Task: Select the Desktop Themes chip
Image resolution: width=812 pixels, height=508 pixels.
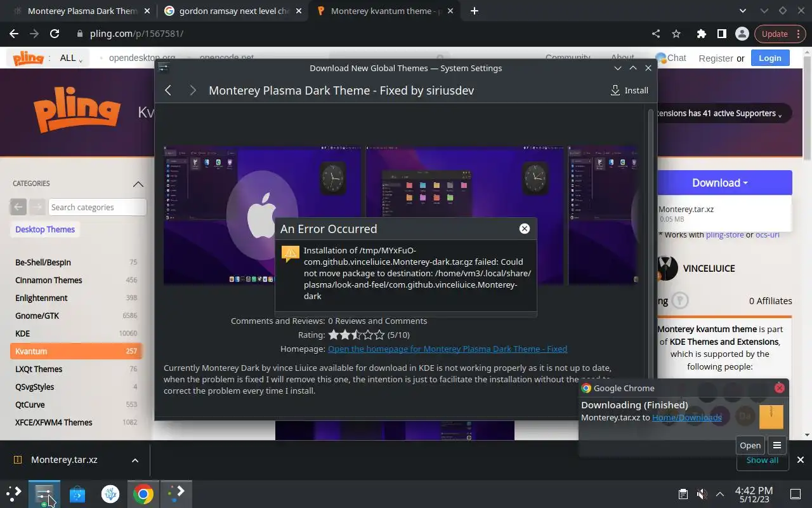Action: coord(45,229)
